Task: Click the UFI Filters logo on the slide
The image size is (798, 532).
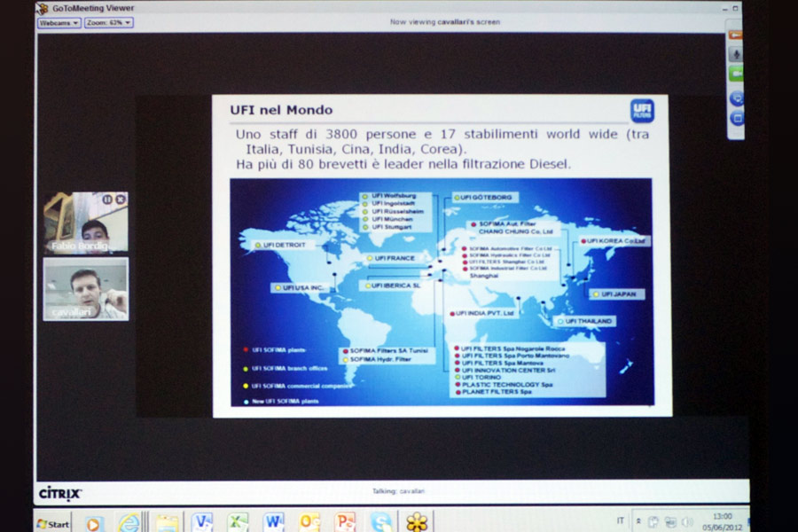Action: (642, 111)
